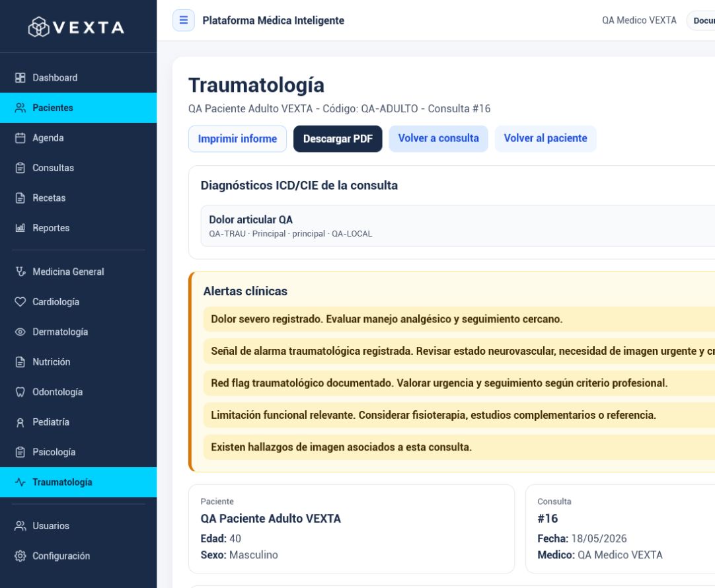Click the 'Red flag traumatológico documentado' alert
Viewport: 715px width, 588px height.
click(x=459, y=383)
